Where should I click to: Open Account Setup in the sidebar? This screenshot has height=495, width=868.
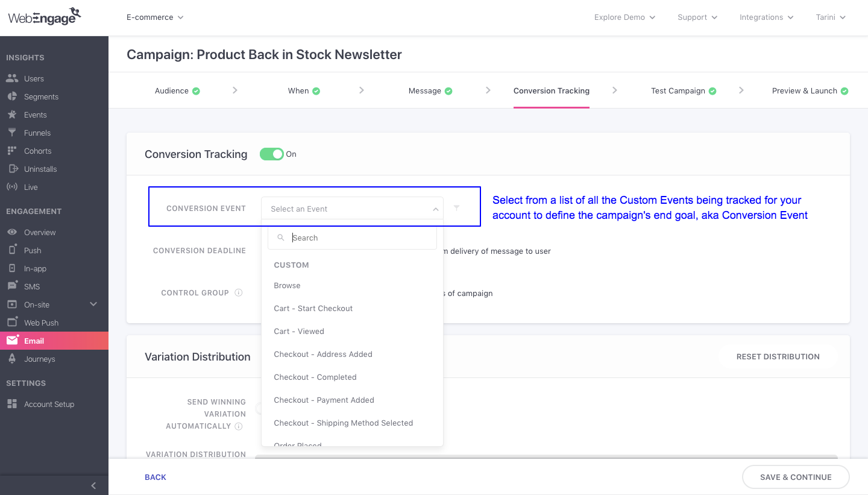[x=54, y=404]
